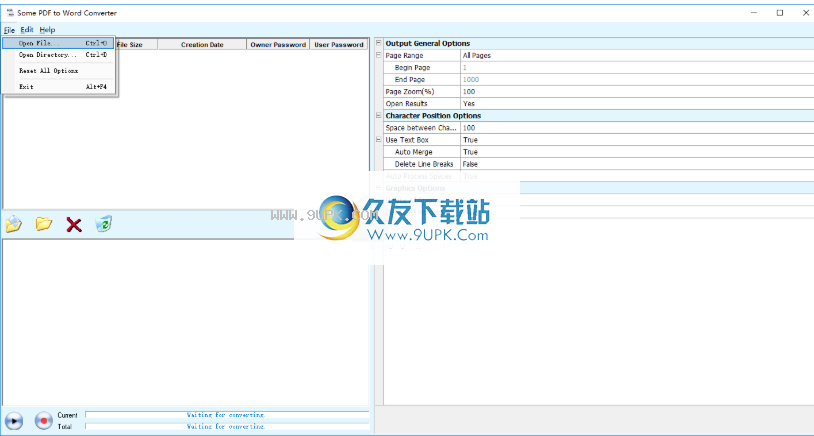
Task: Click the User Password column header
Action: coord(338,45)
